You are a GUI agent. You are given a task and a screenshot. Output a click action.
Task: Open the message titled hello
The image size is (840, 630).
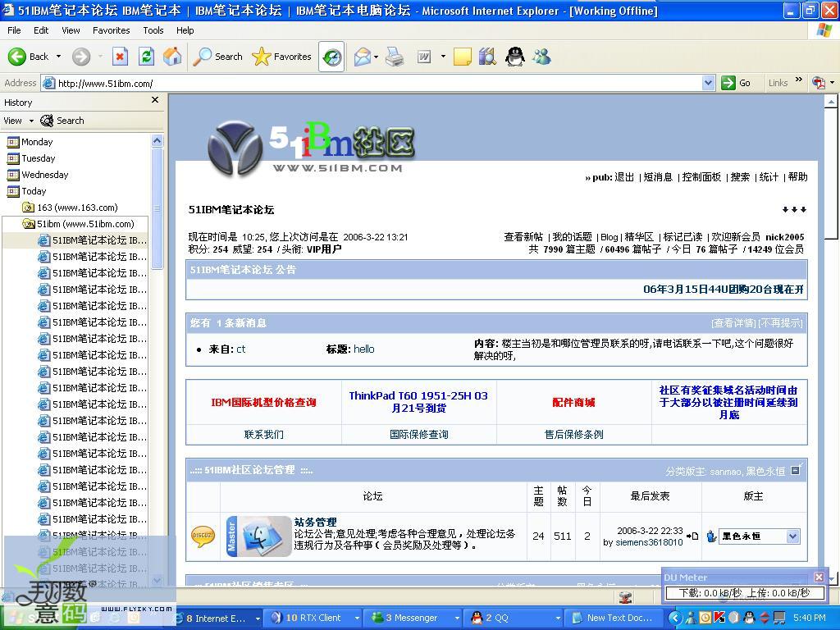(363, 349)
